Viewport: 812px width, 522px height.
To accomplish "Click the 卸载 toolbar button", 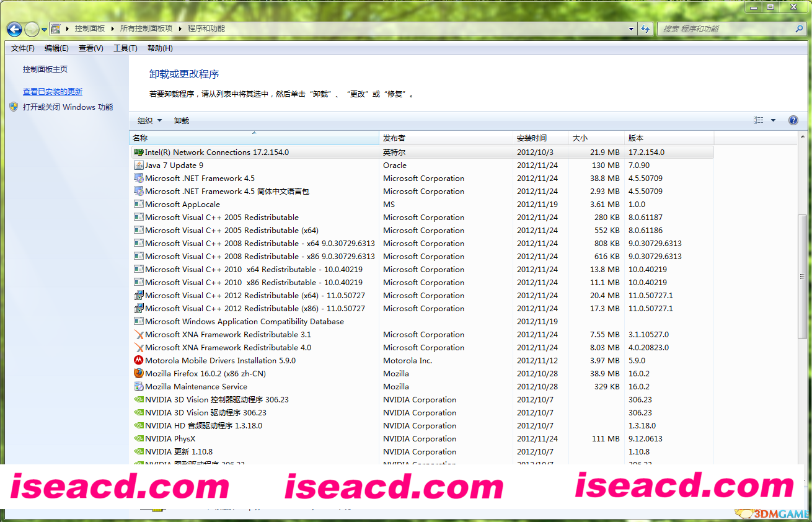I will tap(182, 120).
